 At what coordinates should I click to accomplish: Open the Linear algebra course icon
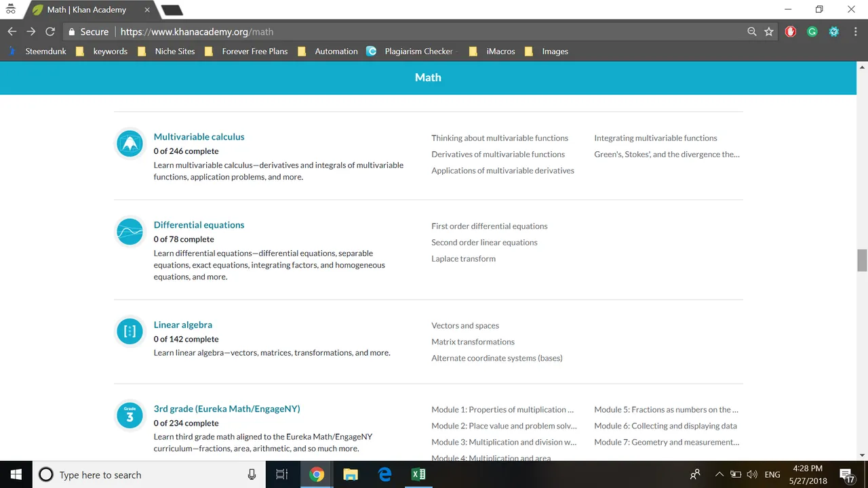pyautogui.click(x=130, y=331)
